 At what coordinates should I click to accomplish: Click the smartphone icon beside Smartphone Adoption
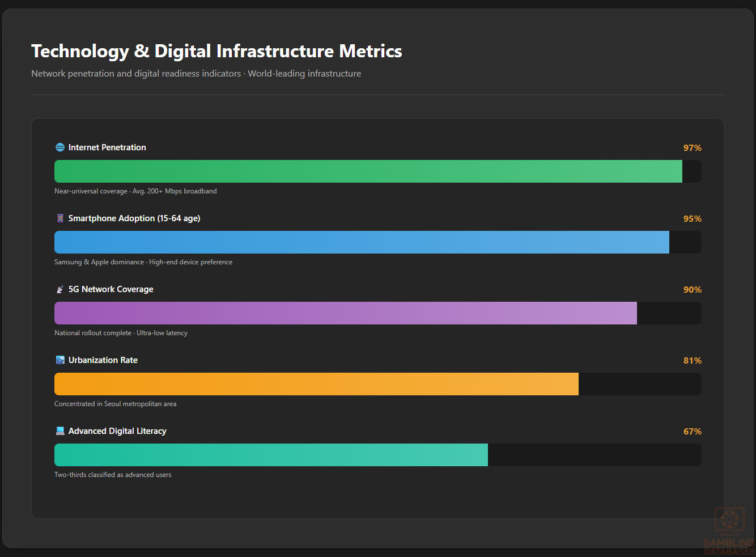pos(60,218)
